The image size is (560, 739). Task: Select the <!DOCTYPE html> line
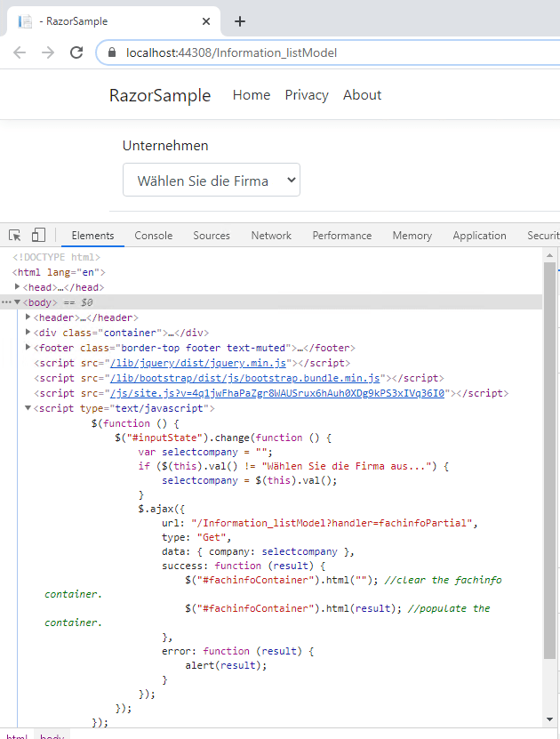[x=57, y=257]
